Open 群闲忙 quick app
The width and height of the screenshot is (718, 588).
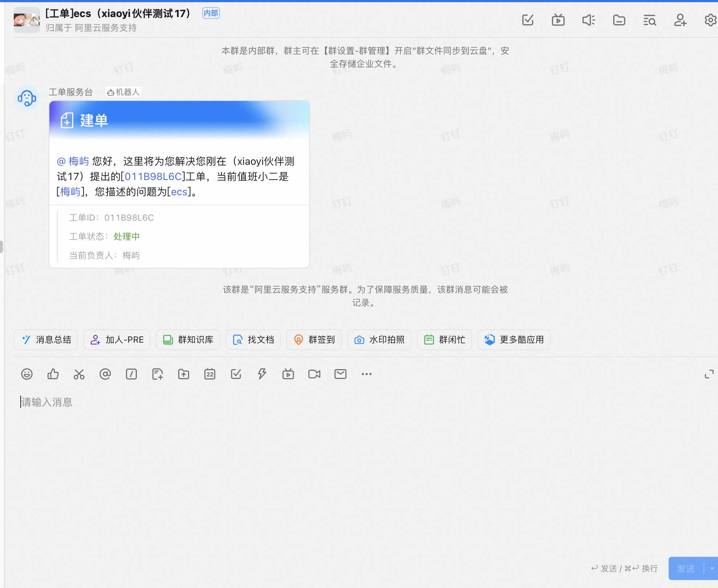pyautogui.click(x=445, y=340)
